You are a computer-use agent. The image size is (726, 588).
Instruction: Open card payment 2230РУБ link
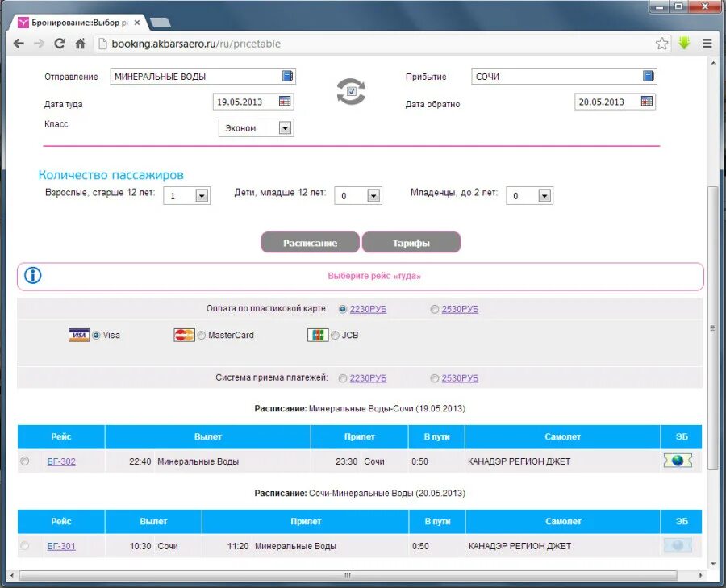point(368,309)
